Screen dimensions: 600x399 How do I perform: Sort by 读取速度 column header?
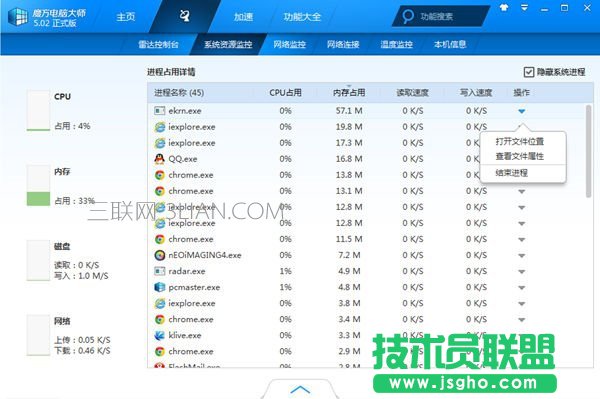(x=412, y=93)
